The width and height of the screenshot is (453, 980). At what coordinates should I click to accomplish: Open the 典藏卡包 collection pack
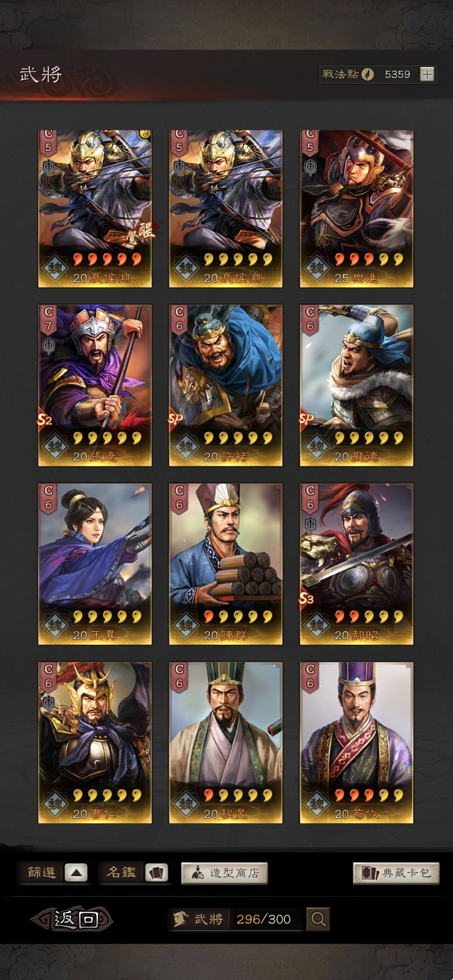click(x=396, y=873)
